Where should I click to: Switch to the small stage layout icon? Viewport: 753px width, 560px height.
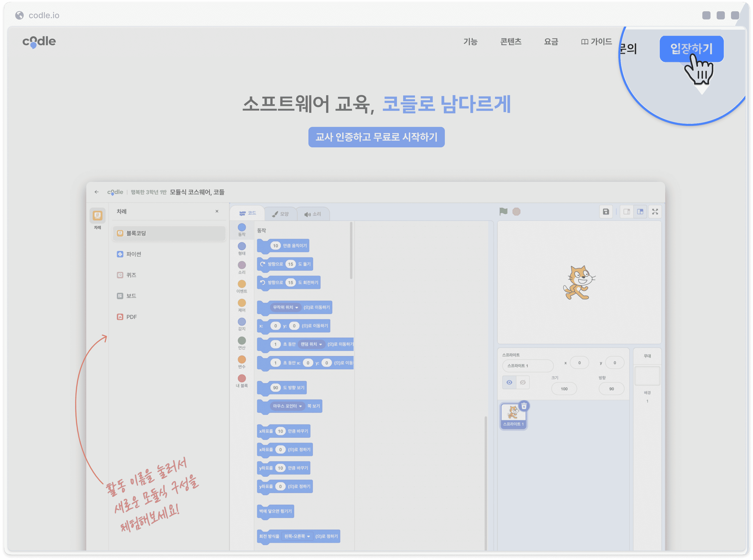(x=627, y=212)
